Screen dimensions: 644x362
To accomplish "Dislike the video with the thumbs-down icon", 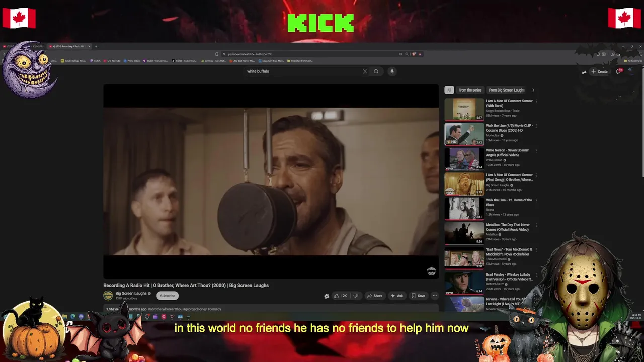I will (356, 296).
